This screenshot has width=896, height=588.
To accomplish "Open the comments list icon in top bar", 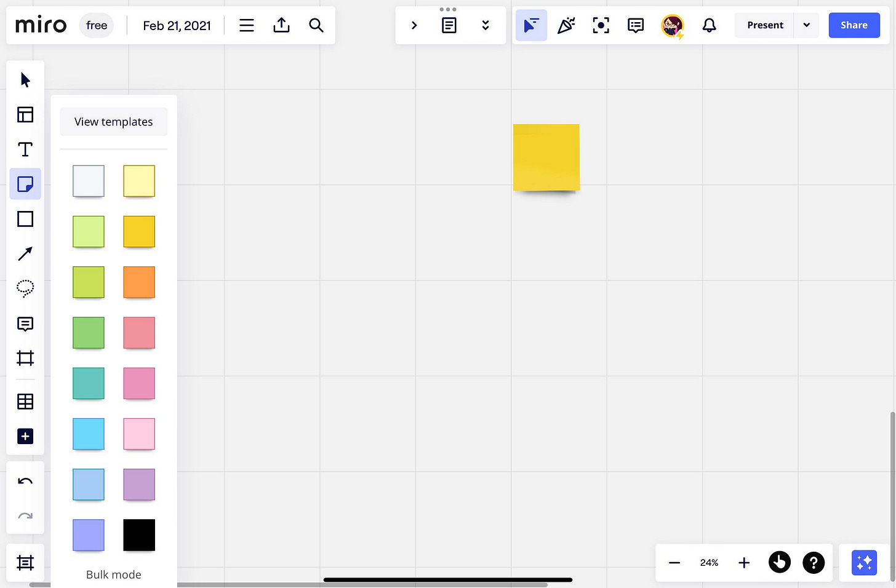I will (636, 25).
